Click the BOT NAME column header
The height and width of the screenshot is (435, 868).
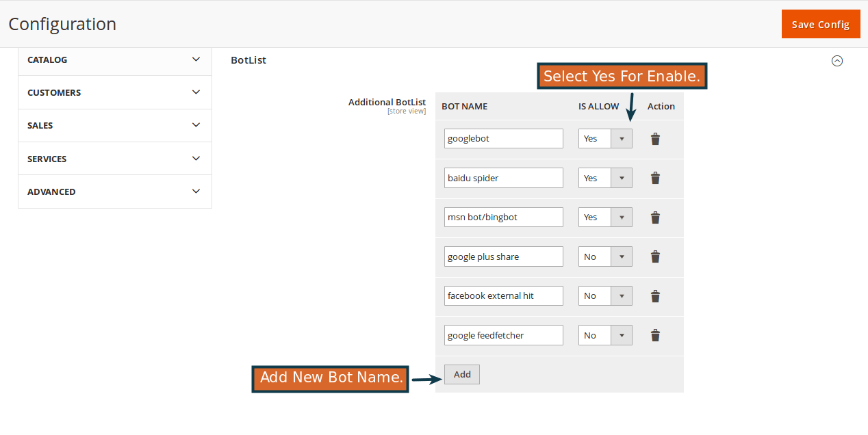click(x=465, y=106)
